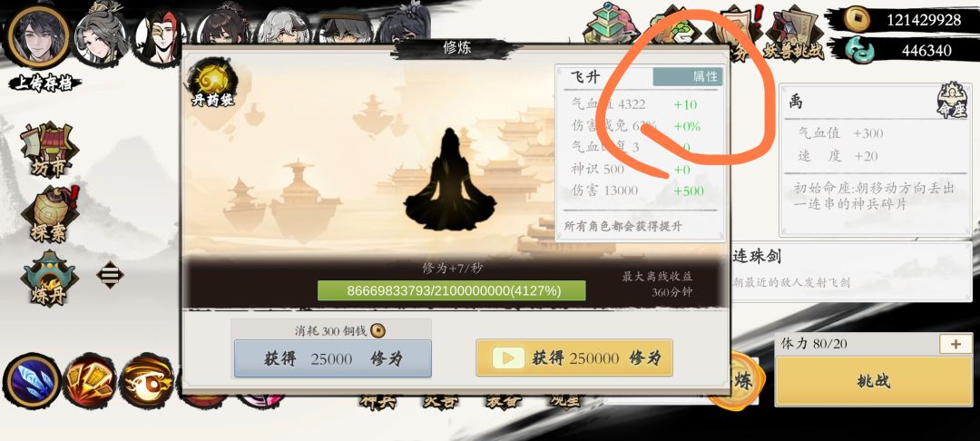Viewport: 980px width, 441px height.
Task: Select the golden talisman cards skill icon
Action: click(90, 380)
